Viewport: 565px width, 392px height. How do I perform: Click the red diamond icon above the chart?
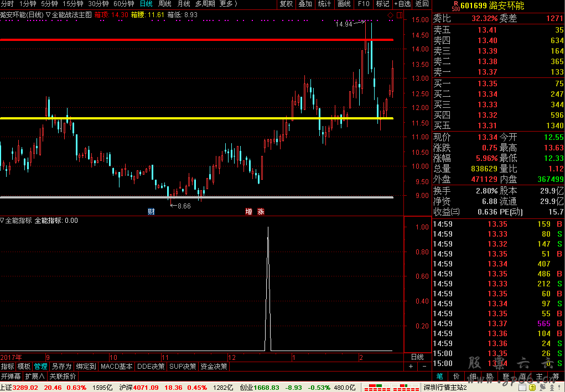click(390, 15)
